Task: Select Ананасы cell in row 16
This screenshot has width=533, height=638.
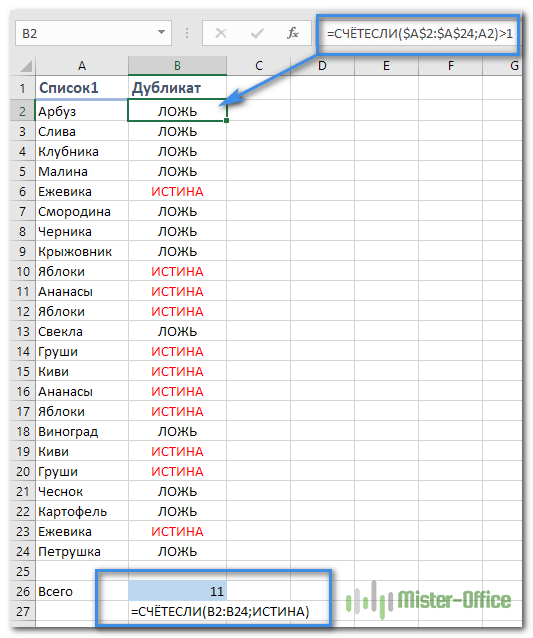Action: coord(82,391)
